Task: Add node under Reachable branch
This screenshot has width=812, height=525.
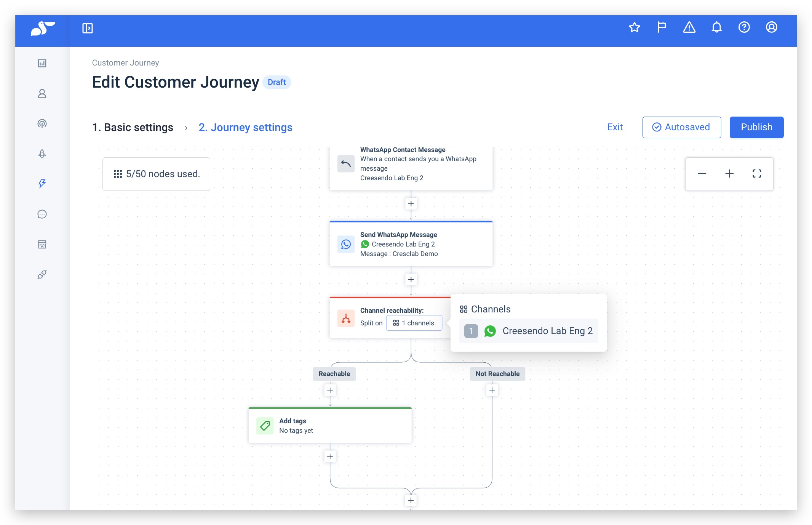Action: click(x=330, y=390)
